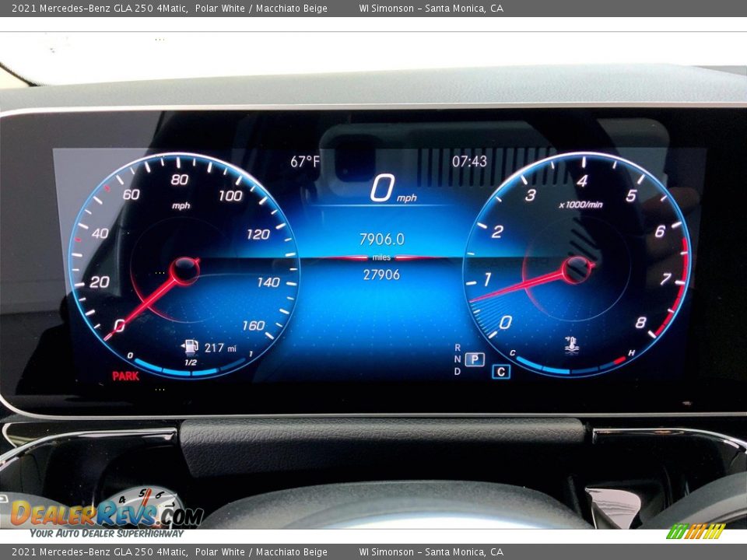Tap the coolant temperature gauge bar

[x=572, y=366]
